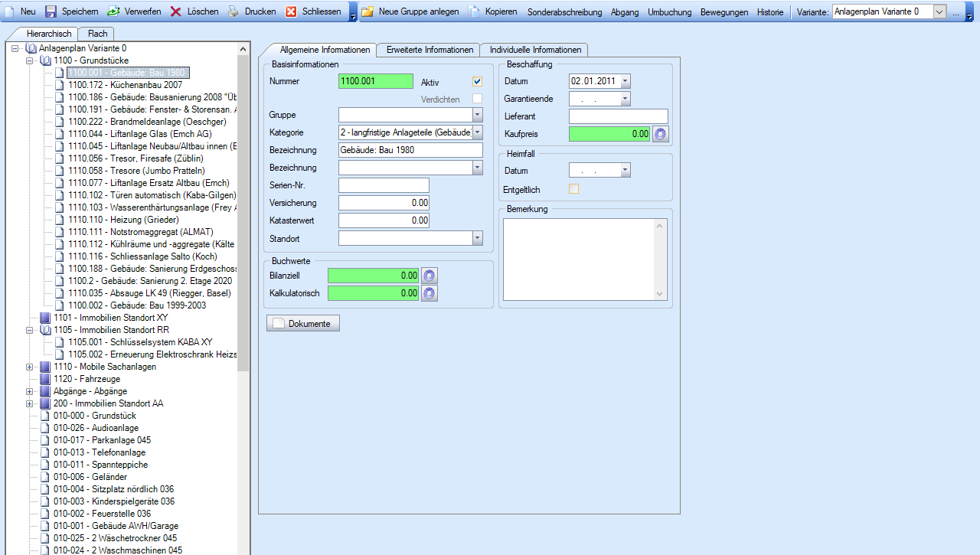Click the Verwerfen discard icon

click(x=113, y=11)
